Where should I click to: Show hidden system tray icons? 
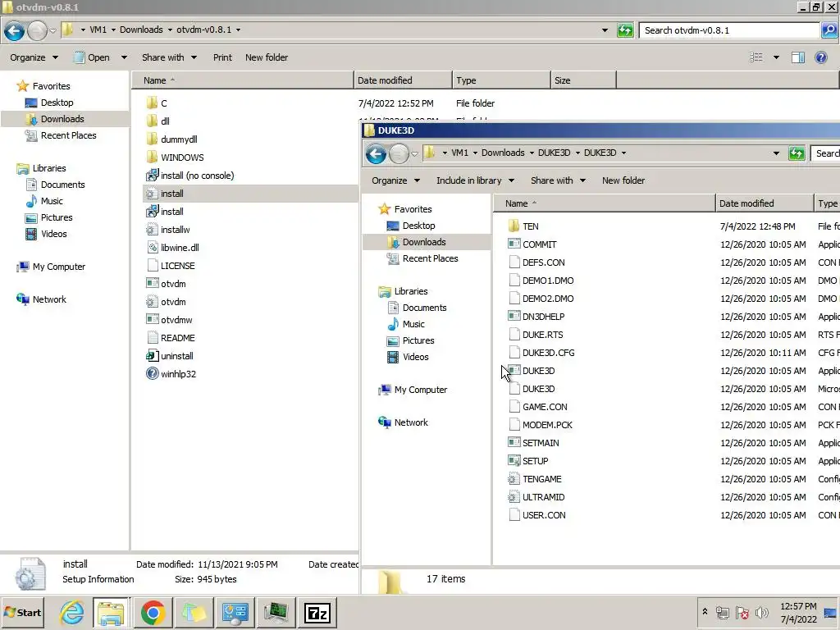point(705,612)
